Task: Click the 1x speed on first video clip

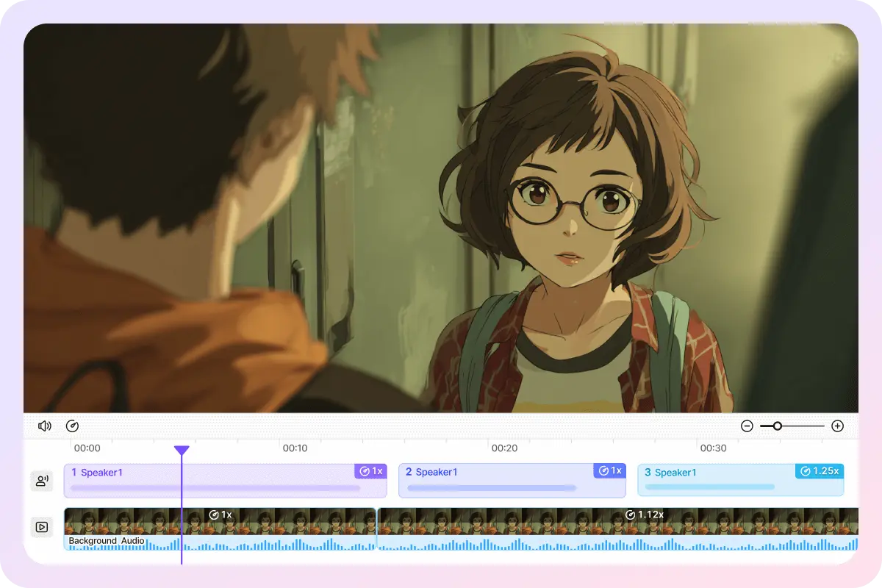Action: [x=220, y=514]
